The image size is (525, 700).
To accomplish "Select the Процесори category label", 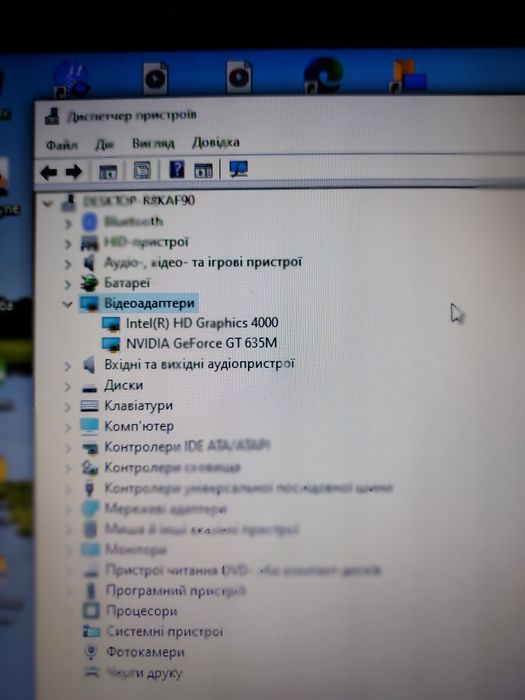I will (142, 611).
